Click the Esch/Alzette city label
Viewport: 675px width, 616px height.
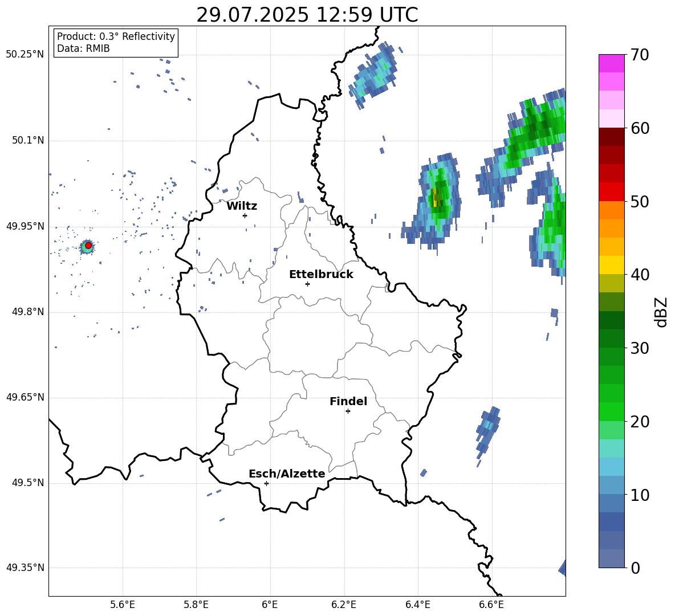point(287,474)
